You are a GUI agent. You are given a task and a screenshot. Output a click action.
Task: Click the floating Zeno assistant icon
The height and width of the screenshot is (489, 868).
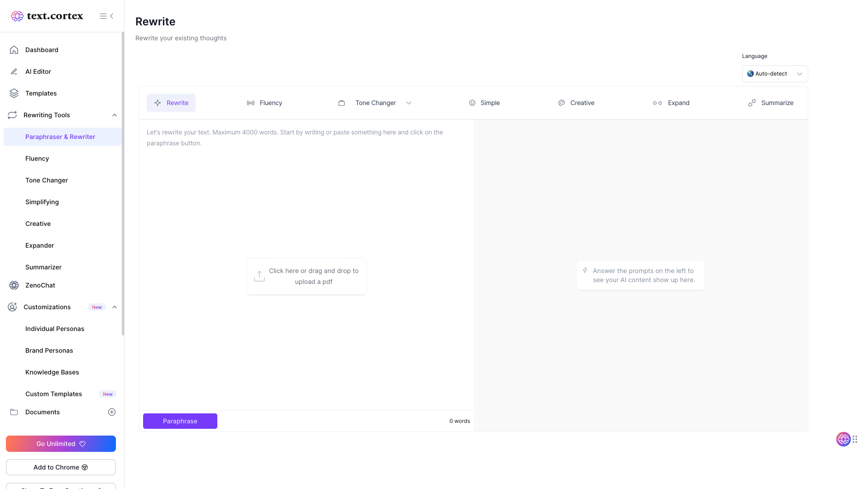[x=843, y=439]
